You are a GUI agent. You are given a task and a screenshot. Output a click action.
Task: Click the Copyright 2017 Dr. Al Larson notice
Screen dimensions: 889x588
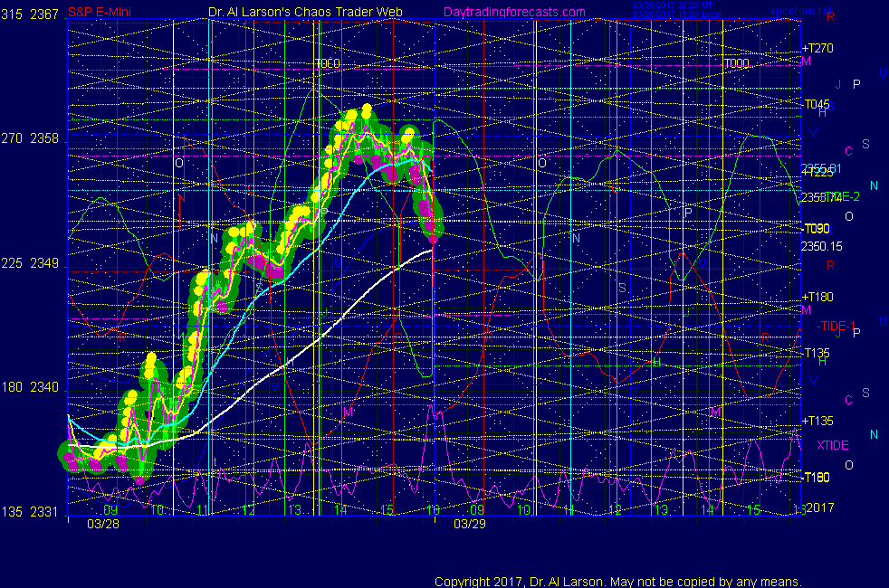[618, 582]
